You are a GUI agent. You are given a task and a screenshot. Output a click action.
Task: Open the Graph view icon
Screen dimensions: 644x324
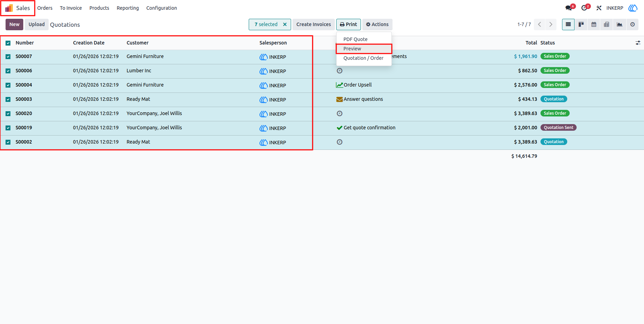[x=619, y=24]
